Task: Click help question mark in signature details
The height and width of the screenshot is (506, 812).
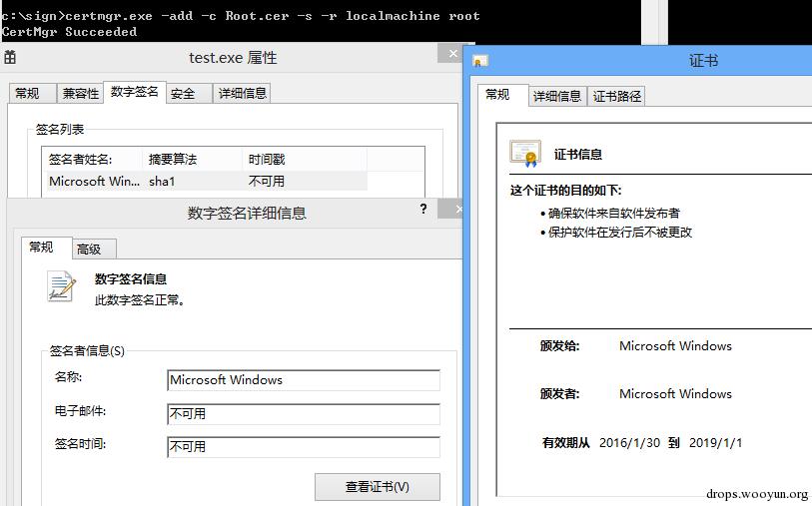Action: pyautogui.click(x=423, y=209)
